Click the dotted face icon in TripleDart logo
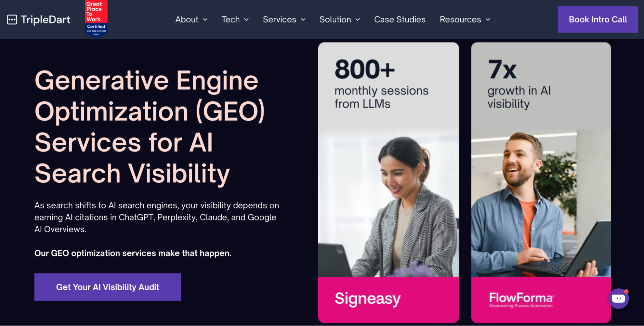644x326 pixels. 13,19
